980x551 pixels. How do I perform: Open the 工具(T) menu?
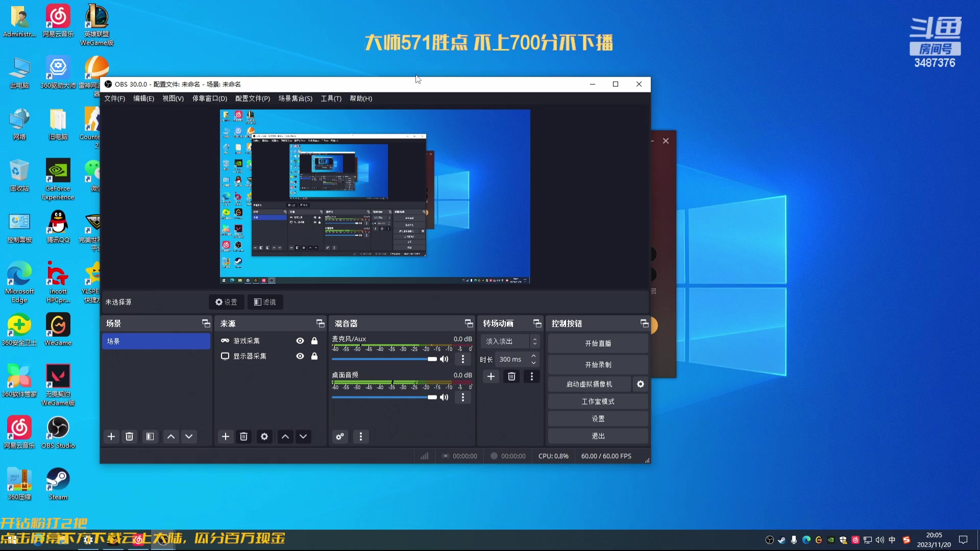[331, 98]
